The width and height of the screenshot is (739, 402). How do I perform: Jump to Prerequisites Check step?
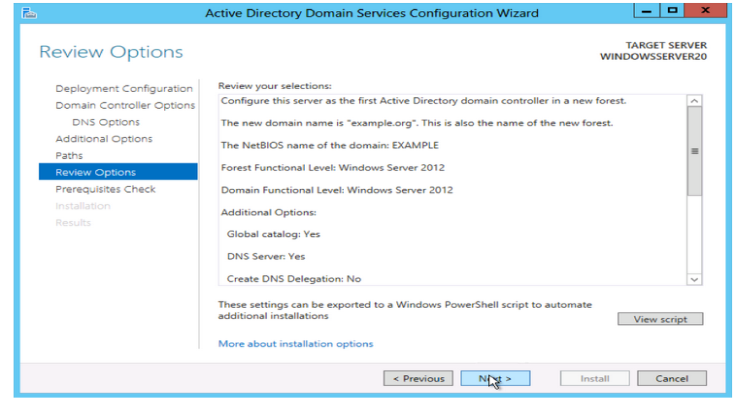(x=105, y=189)
